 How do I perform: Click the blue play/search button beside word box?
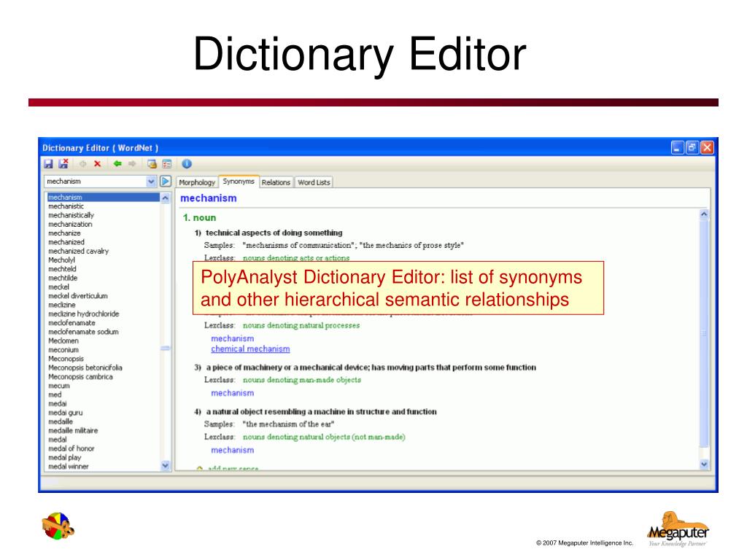tap(166, 181)
